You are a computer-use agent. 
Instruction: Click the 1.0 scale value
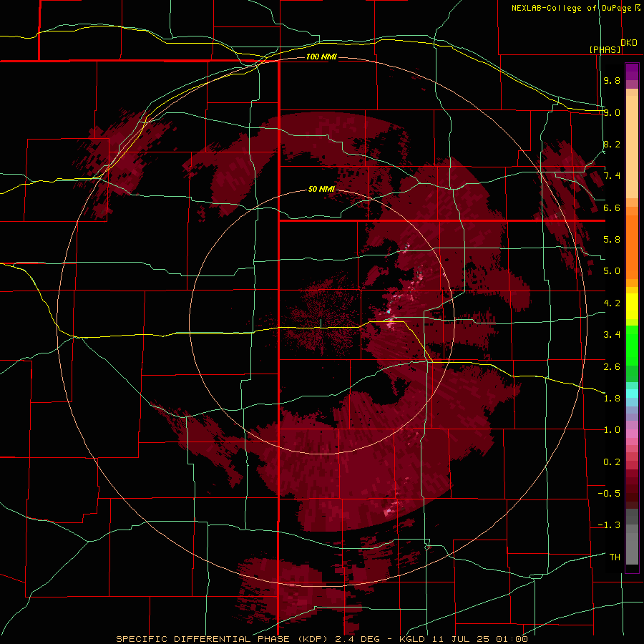pyautogui.click(x=612, y=430)
